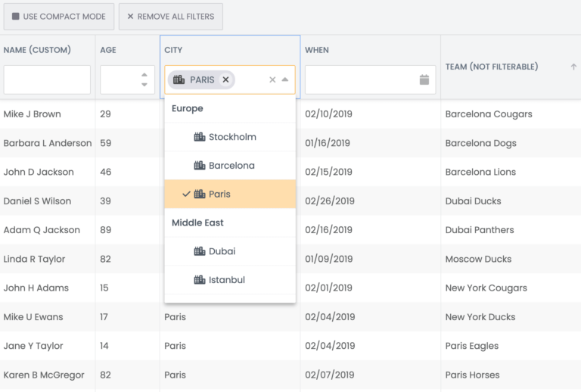Click the Dubai Panthers team cell
This screenshot has height=392, width=581.
[511, 230]
